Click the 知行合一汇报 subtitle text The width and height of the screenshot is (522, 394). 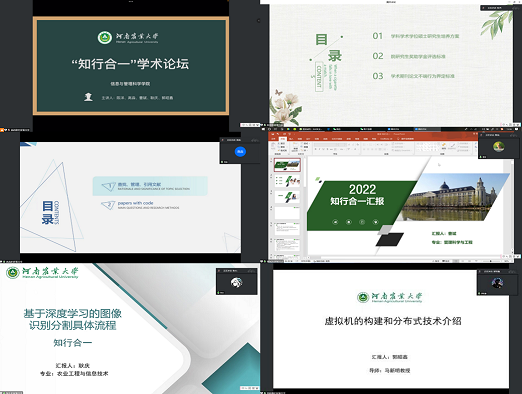coord(357,201)
